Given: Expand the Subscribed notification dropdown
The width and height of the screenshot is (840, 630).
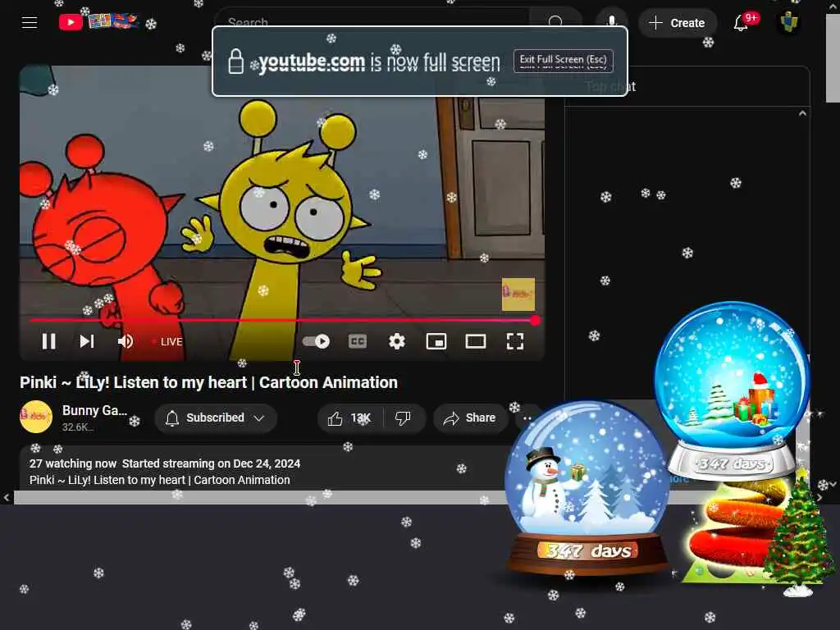Looking at the screenshot, I should point(216,418).
